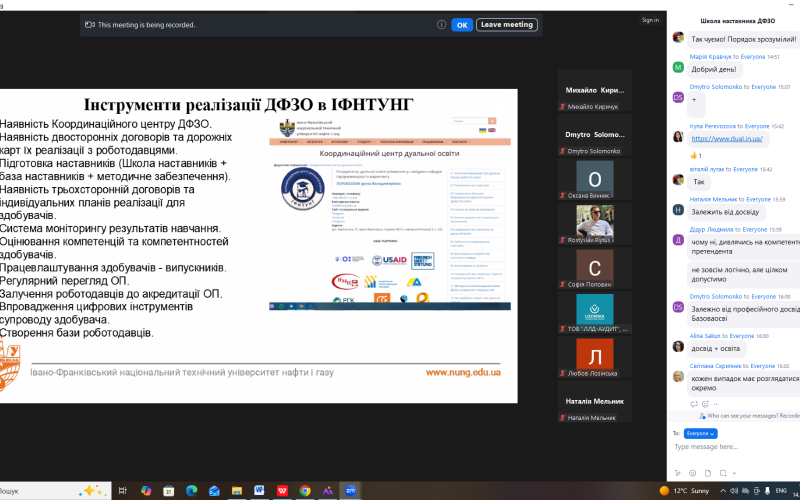Open WPS Office from taskbar

pos(282,491)
